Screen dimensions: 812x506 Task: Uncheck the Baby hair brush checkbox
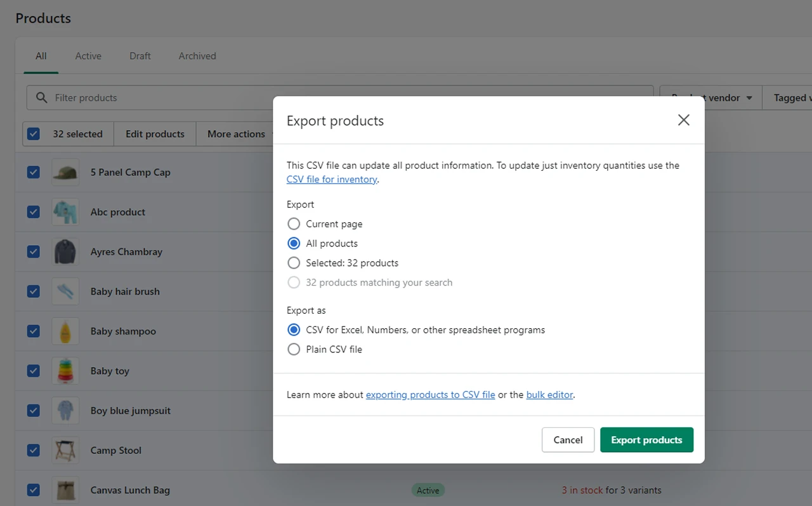click(x=34, y=291)
